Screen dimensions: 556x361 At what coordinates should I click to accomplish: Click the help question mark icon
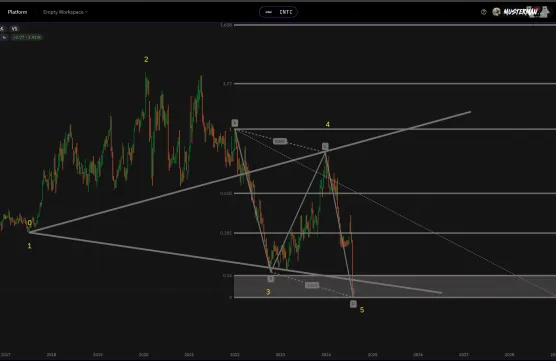(483, 12)
